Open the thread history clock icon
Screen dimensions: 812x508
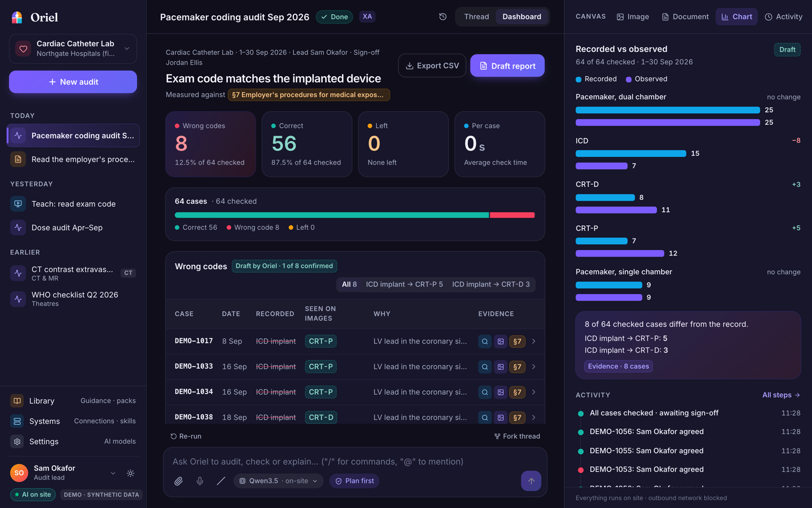point(443,17)
